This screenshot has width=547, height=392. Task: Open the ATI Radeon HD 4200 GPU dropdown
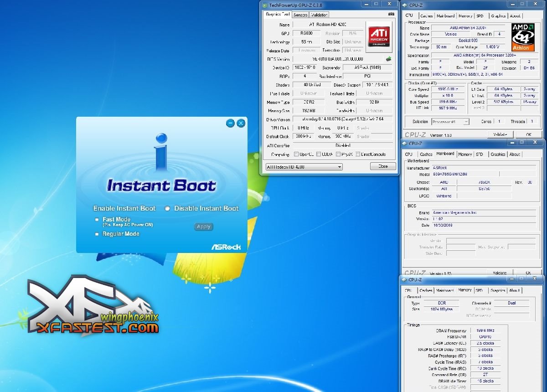(x=304, y=167)
